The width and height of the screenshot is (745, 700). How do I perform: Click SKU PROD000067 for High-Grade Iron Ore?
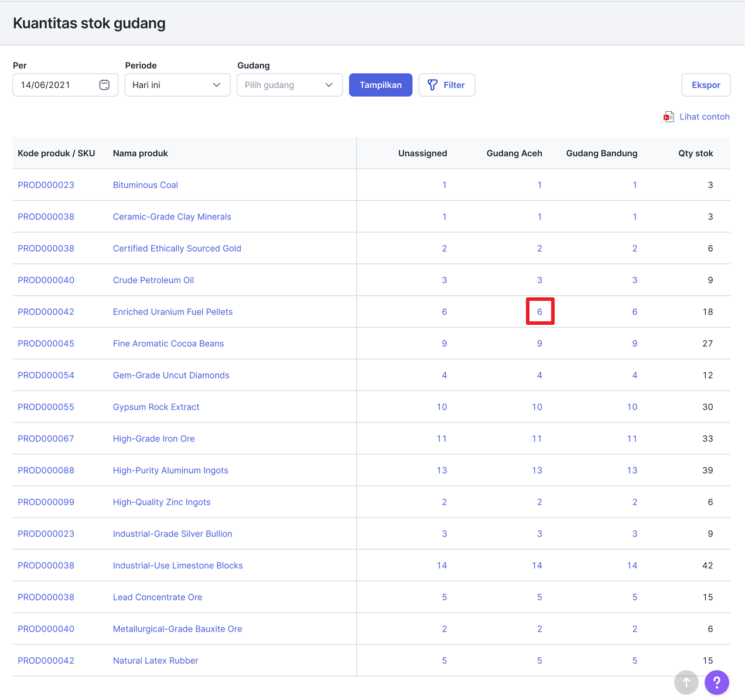[x=46, y=438]
